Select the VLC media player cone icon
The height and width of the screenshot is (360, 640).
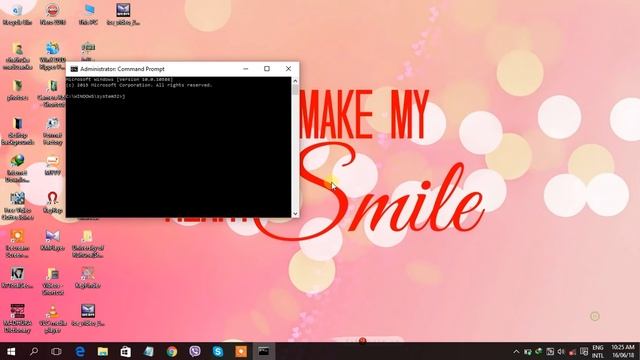pyautogui.click(x=53, y=318)
